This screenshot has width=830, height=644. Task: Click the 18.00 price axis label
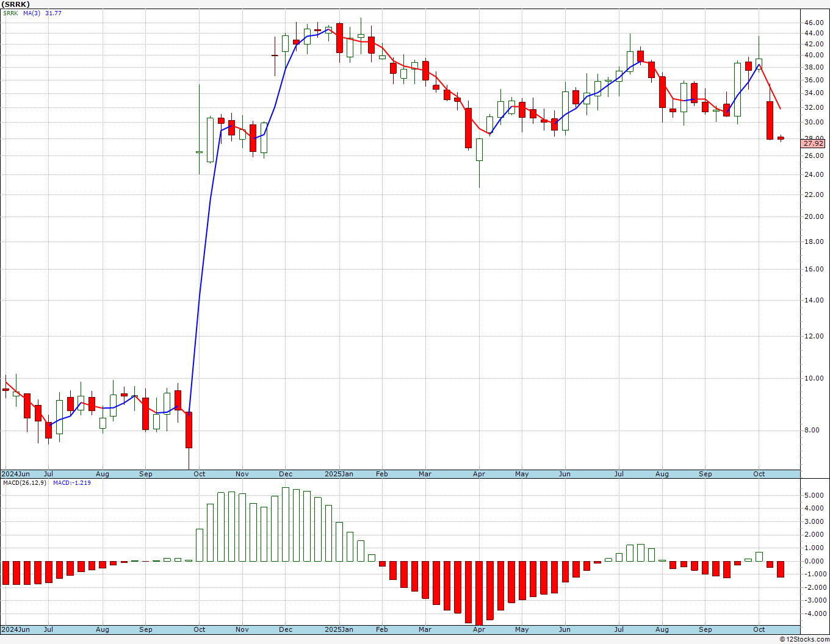(814, 242)
